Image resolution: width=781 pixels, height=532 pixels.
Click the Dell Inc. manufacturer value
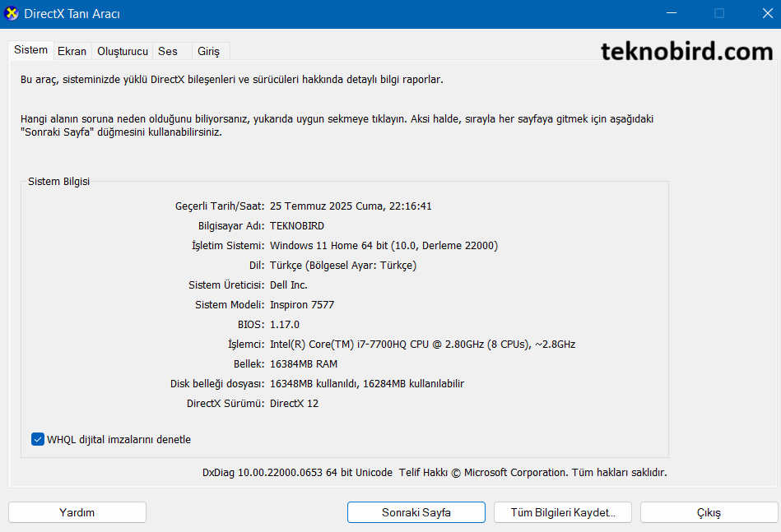289,285
